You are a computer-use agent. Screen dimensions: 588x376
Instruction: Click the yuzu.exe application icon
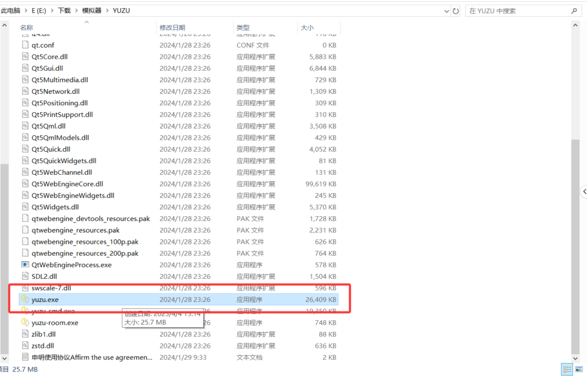tap(25, 300)
